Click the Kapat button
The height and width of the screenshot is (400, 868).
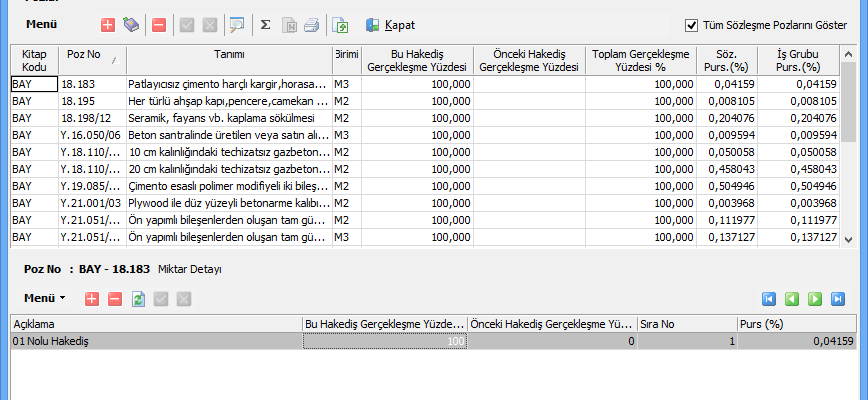click(x=390, y=24)
